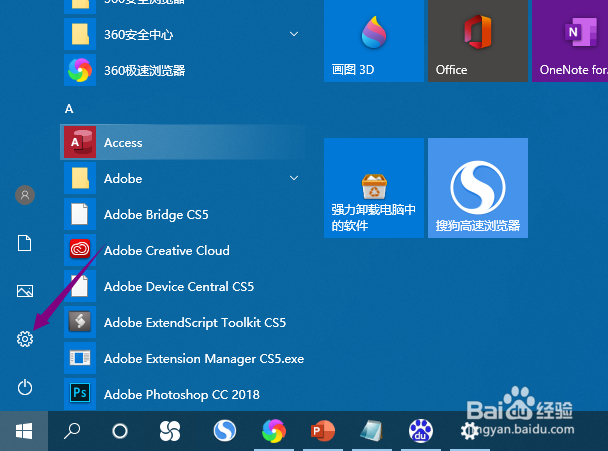Viewport: 608px width, 451px height.
Task: Click the Cortana circle on taskbar
Action: (120, 431)
